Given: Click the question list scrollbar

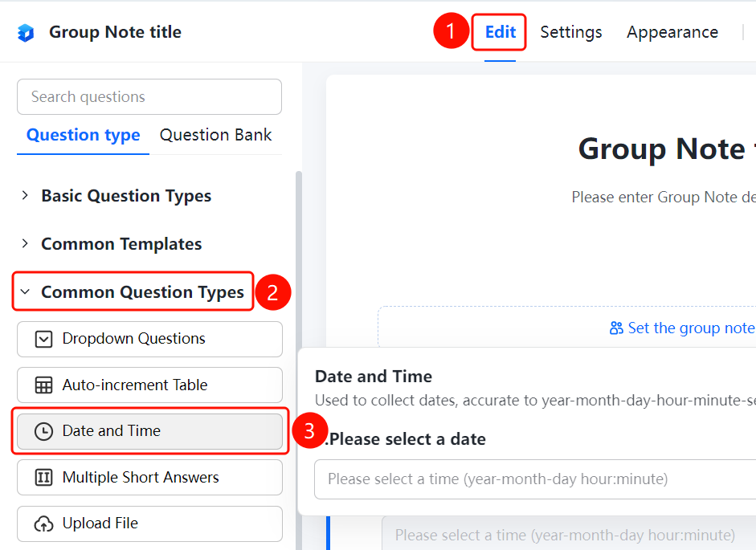Looking at the screenshot, I should [x=299, y=361].
